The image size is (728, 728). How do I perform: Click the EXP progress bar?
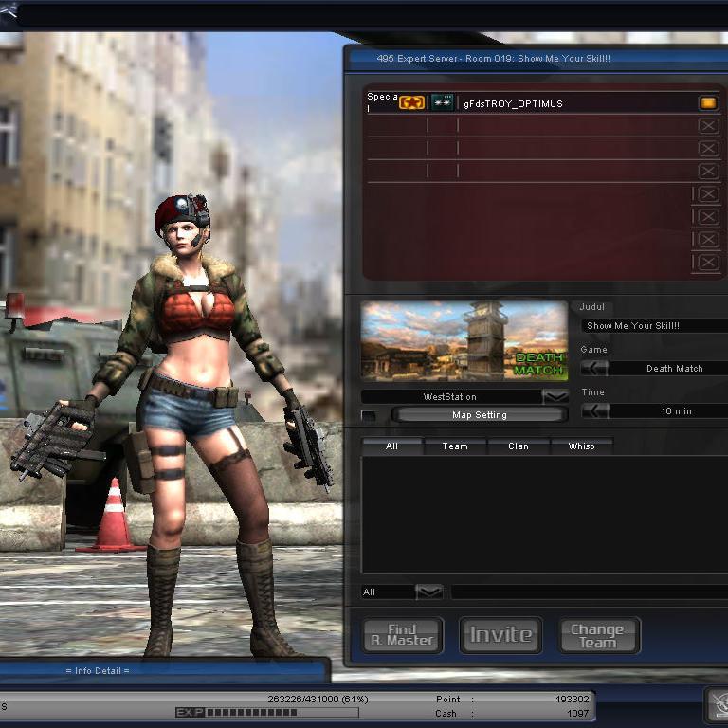click(267, 712)
